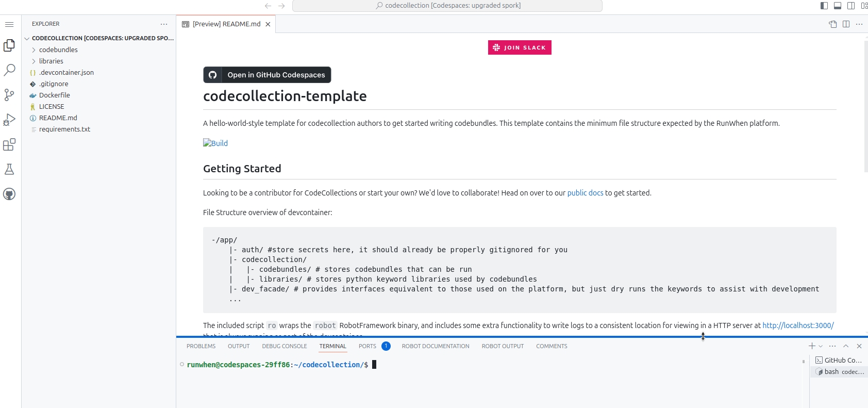Expand the libraries folder
The width and height of the screenshot is (868, 408).
point(51,61)
